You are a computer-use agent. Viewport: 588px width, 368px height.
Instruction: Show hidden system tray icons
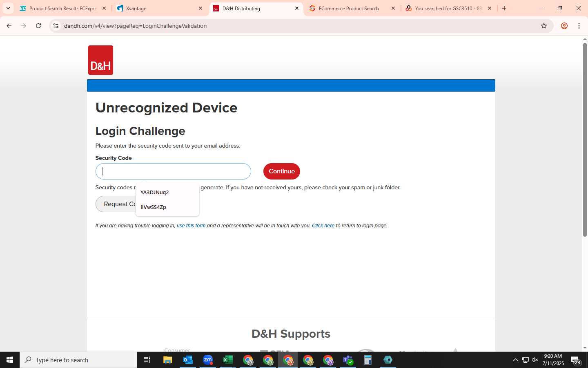tap(515, 360)
